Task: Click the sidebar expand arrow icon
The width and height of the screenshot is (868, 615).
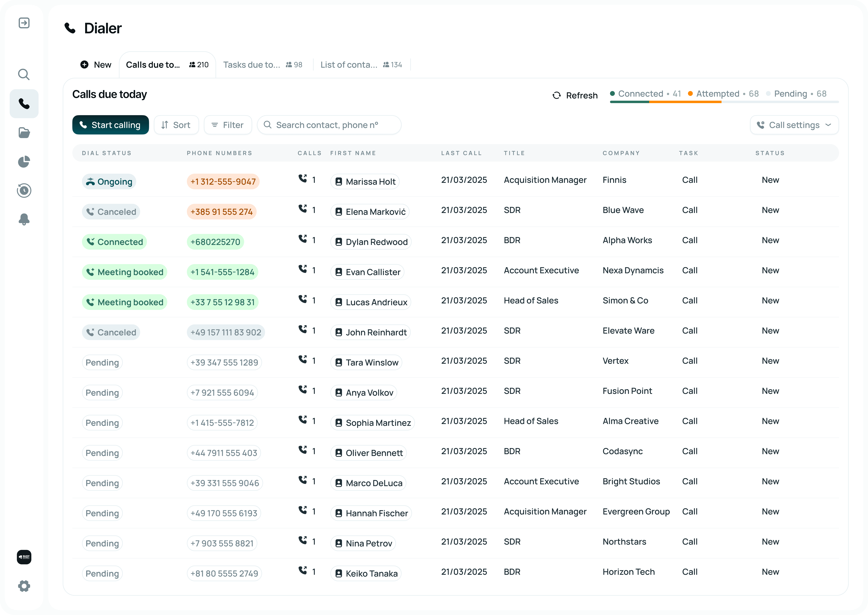Action: [x=24, y=23]
